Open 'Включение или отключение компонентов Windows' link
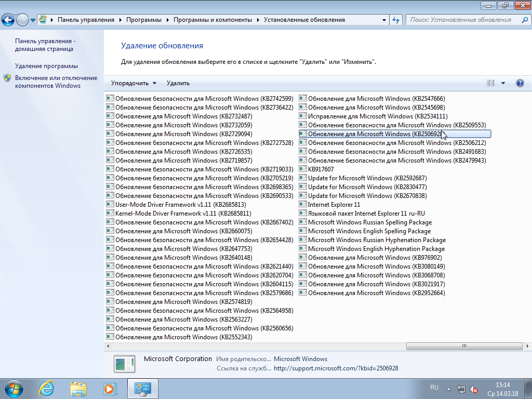This screenshot has height=399, width=532. click(x=56, y=82)
